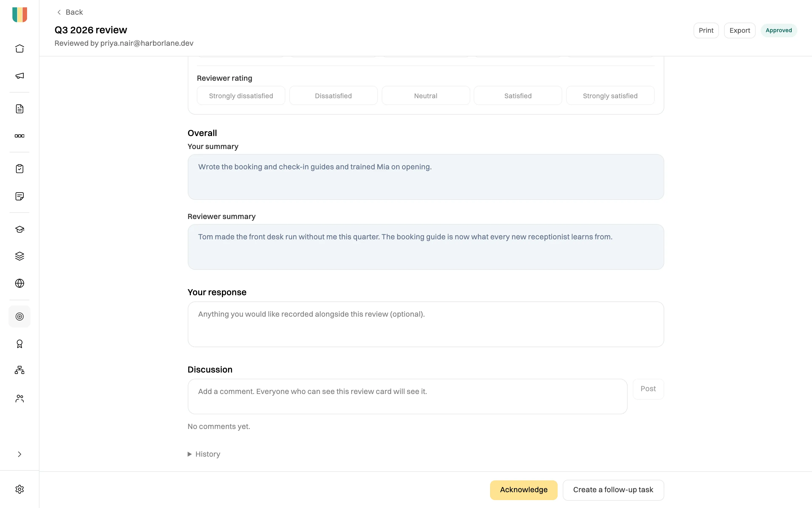Screen dimensions: 812x508
Task: Click Create a follow-up task
Action: (613, 490)
